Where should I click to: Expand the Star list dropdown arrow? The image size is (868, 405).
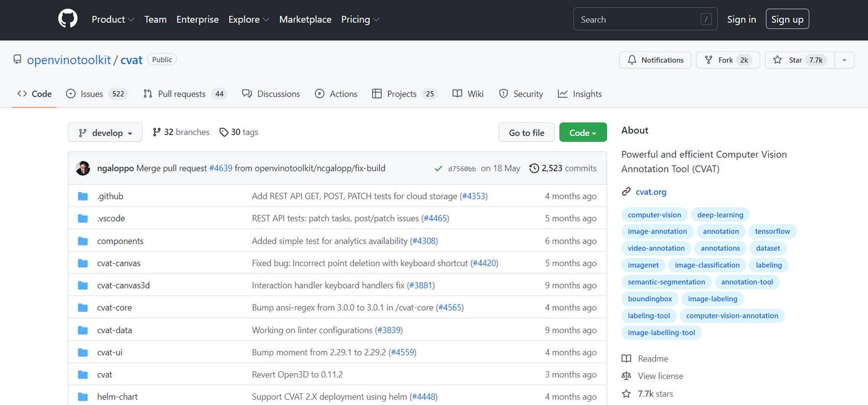(844, 60)
